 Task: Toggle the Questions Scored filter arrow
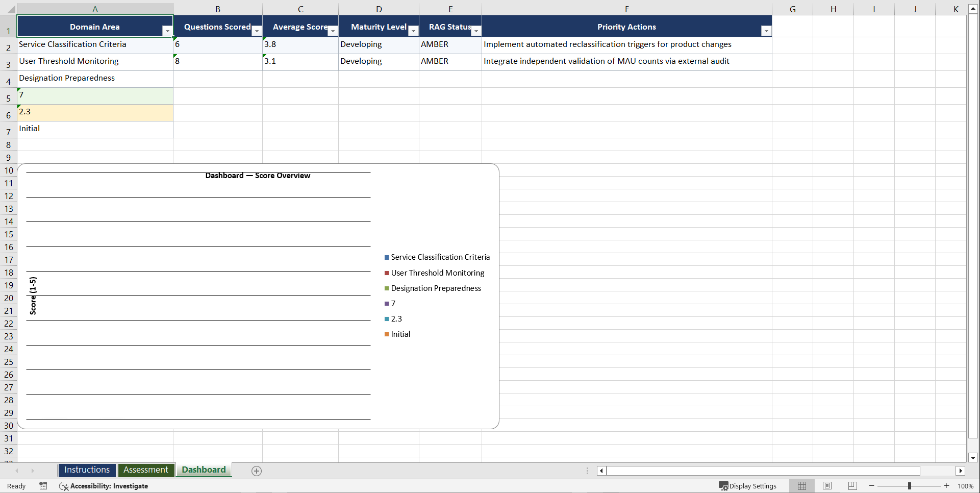pos(257,31)
